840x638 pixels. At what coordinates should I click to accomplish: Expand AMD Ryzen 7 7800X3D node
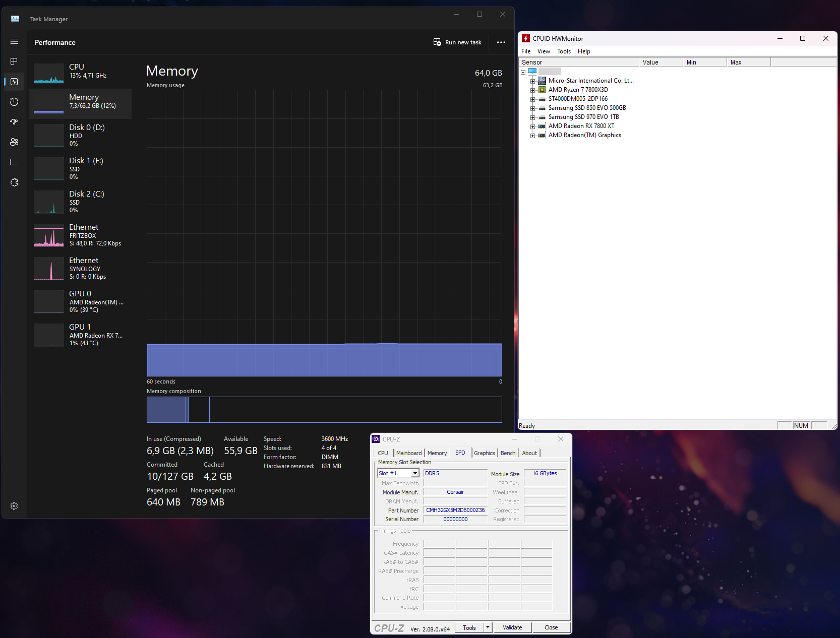tap(532, 90)
